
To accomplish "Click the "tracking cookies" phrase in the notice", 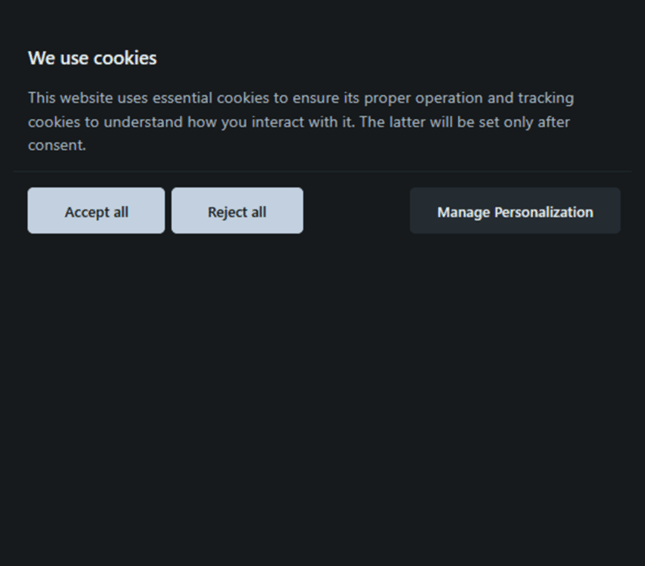I will (x=546, y=98).
